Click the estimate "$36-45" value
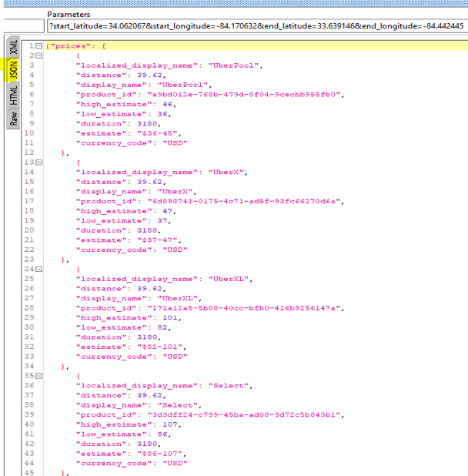Screen dimensions: 468x476 click(157, 133)
